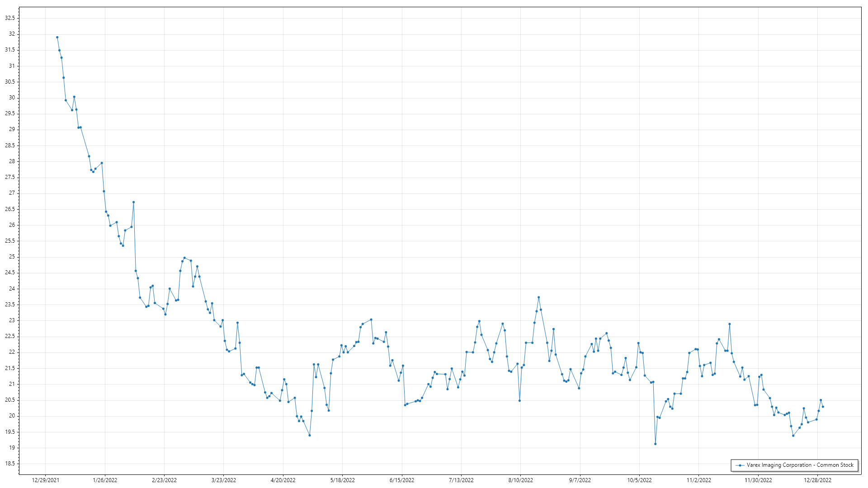This screenshot has width=868, height=488.
Task: Select the lowest data point near 19
Action: [x=655, y=444]
